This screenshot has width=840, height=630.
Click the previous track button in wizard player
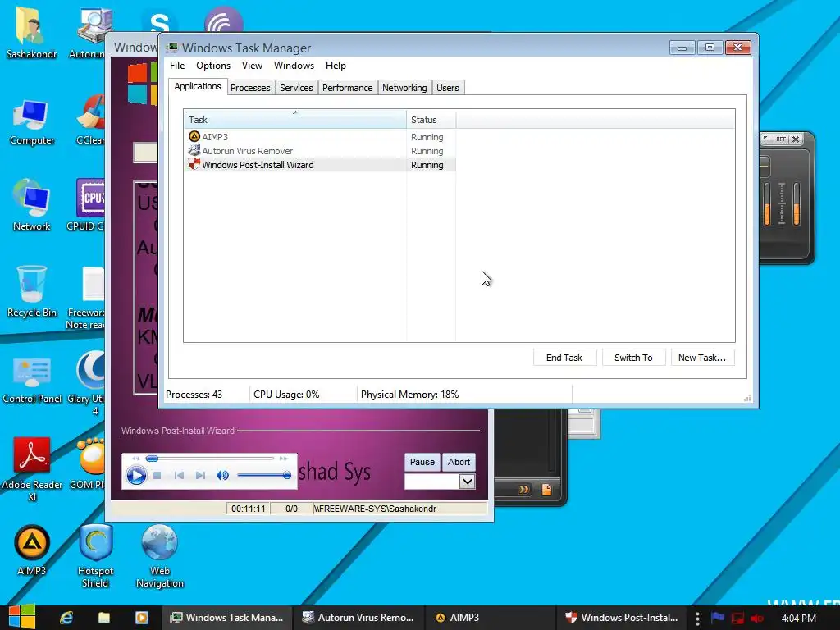point(179,475)
